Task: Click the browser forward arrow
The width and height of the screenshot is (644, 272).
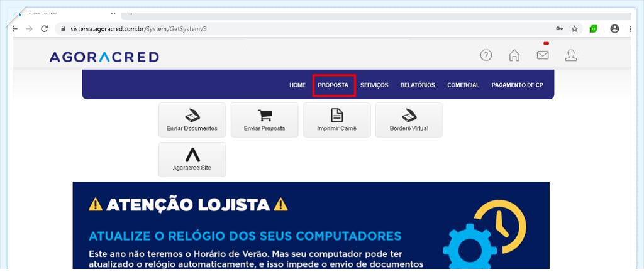Action: coord(29,29)
